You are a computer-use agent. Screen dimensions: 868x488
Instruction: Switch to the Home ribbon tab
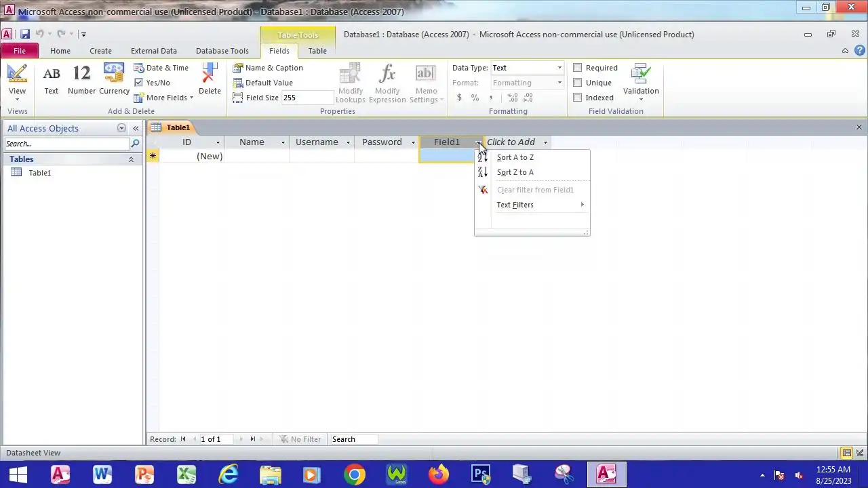(60, 51)
